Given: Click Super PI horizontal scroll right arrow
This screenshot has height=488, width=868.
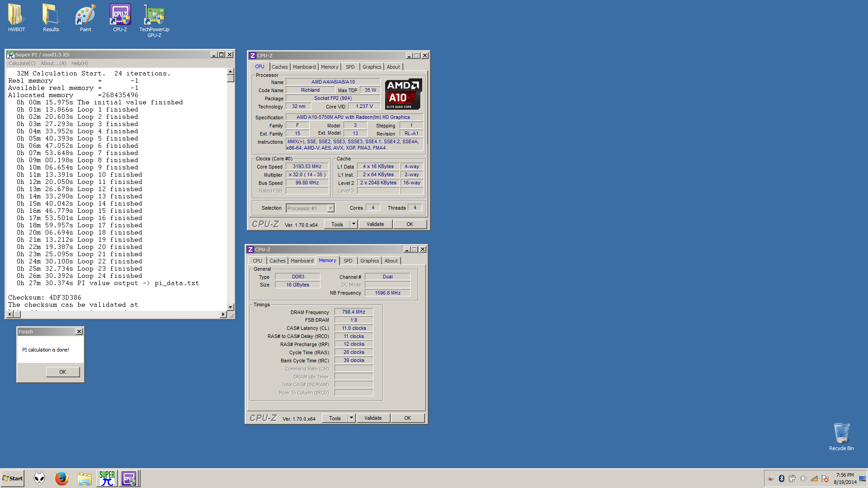Looking at the screenshot, I should [x=223, y=314].
